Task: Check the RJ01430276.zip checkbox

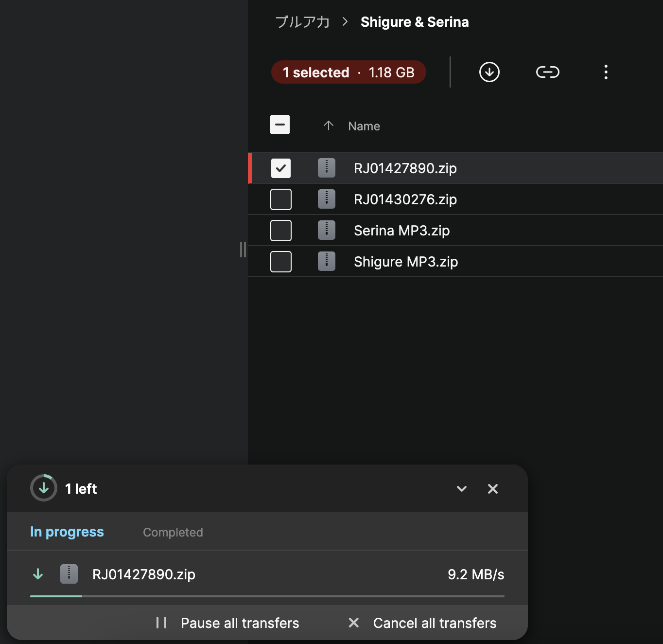Action: click(x=281, y=199)
